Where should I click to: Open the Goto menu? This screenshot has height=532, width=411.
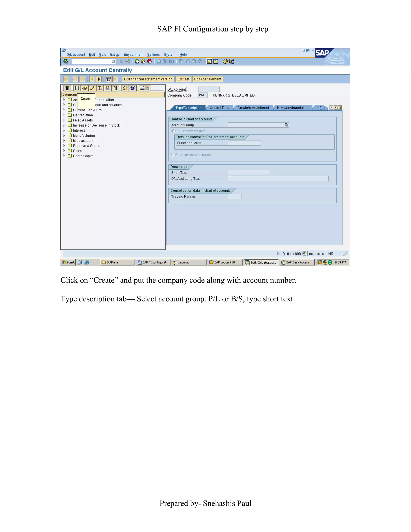click(103, 55)
